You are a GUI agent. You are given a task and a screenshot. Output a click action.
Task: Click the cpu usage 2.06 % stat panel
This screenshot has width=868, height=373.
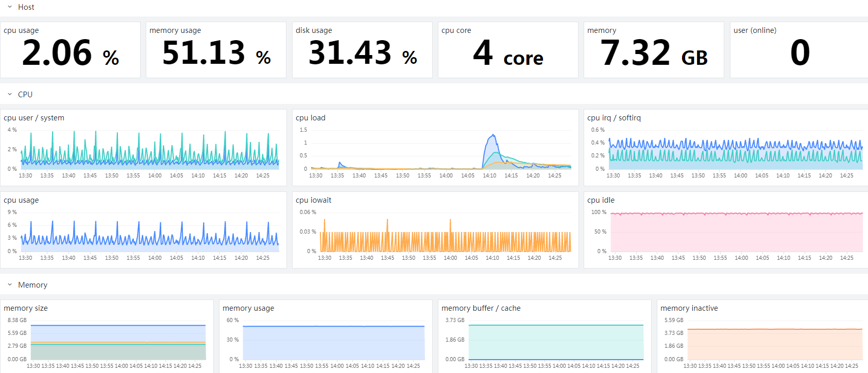tap(70, 50)
